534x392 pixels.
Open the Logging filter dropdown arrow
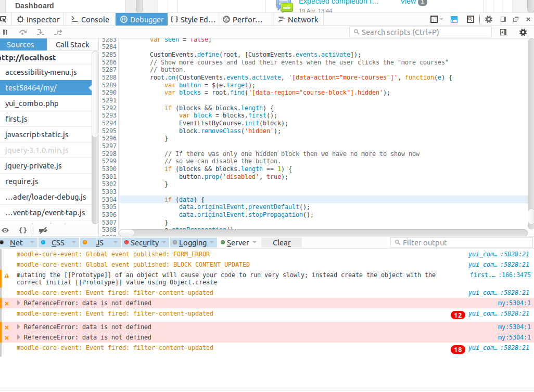(x=212, y=243)
